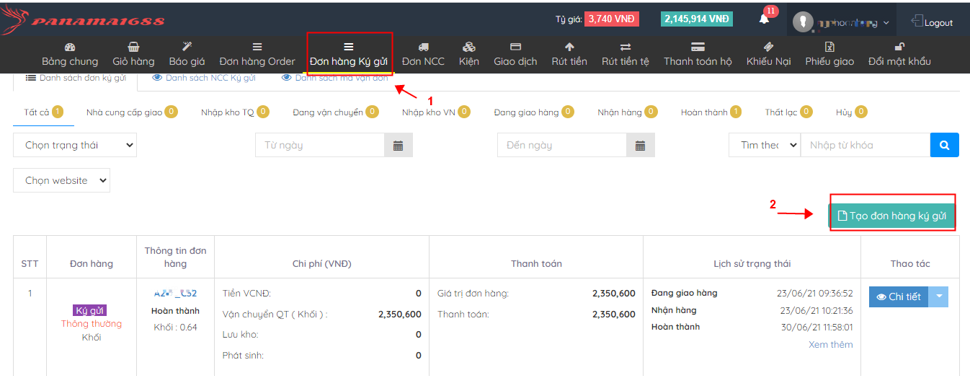Click the blue search magnifier button
970x376 pixels.
[945, 145]
